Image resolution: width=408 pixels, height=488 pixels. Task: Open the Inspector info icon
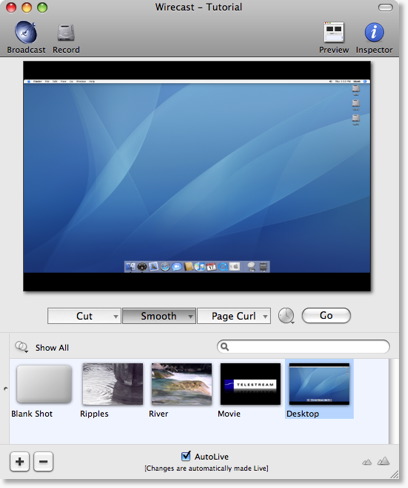click(374, 32)
